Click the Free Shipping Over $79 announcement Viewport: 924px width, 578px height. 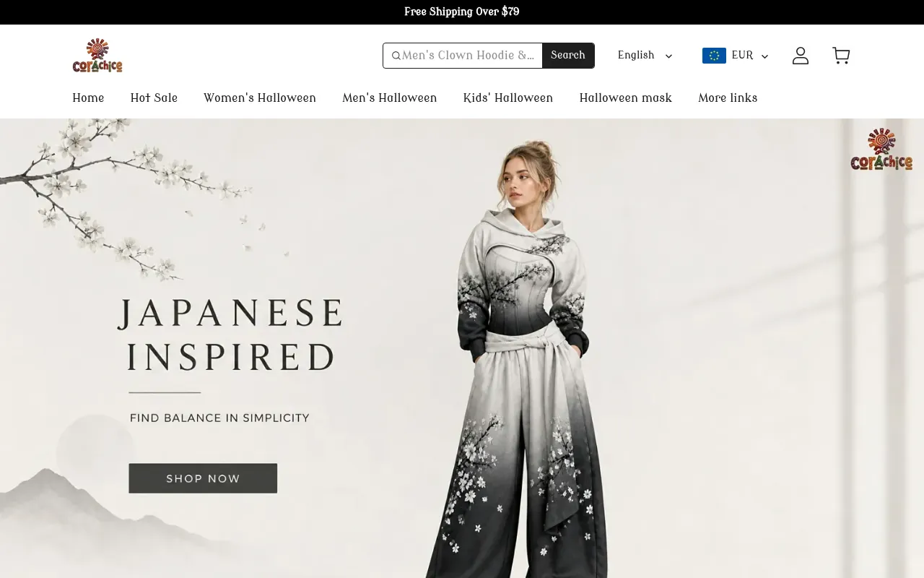(x=462, y=12)
